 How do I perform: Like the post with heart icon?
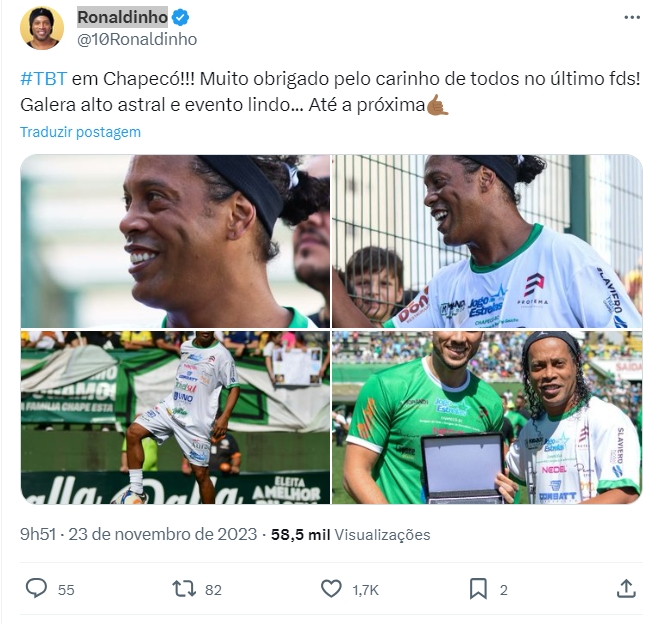tap(331, 588)
